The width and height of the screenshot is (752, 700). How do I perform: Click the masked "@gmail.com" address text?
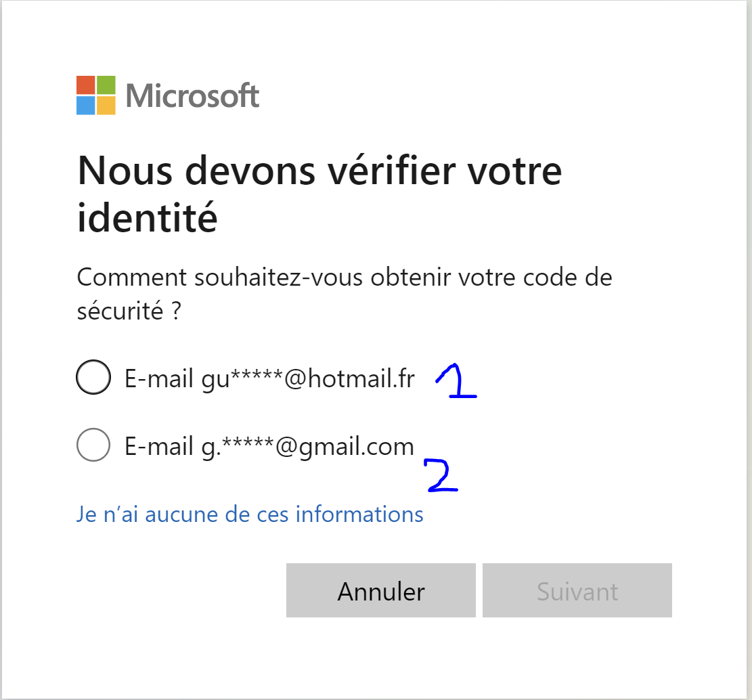tap(307, 447)
